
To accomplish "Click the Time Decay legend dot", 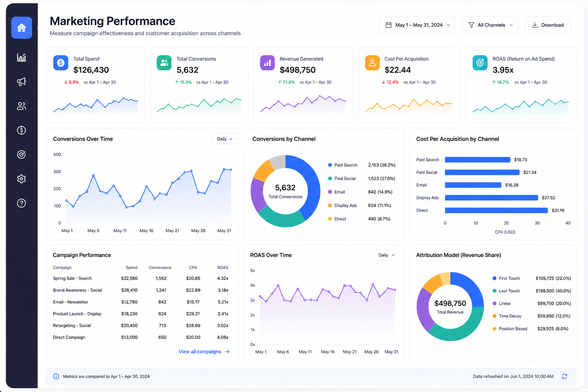I will (495, 316).
